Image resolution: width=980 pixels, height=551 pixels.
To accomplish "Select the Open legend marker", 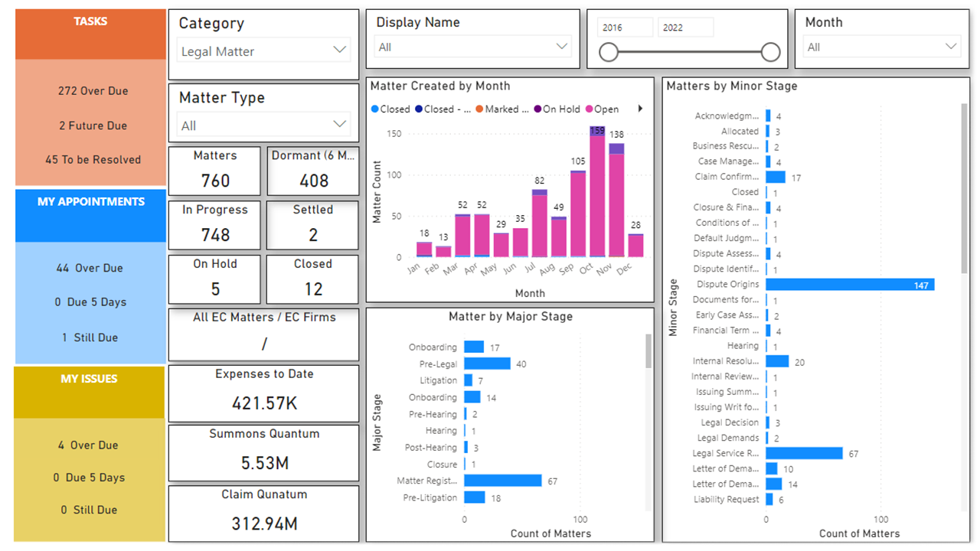I will (589, 109).
